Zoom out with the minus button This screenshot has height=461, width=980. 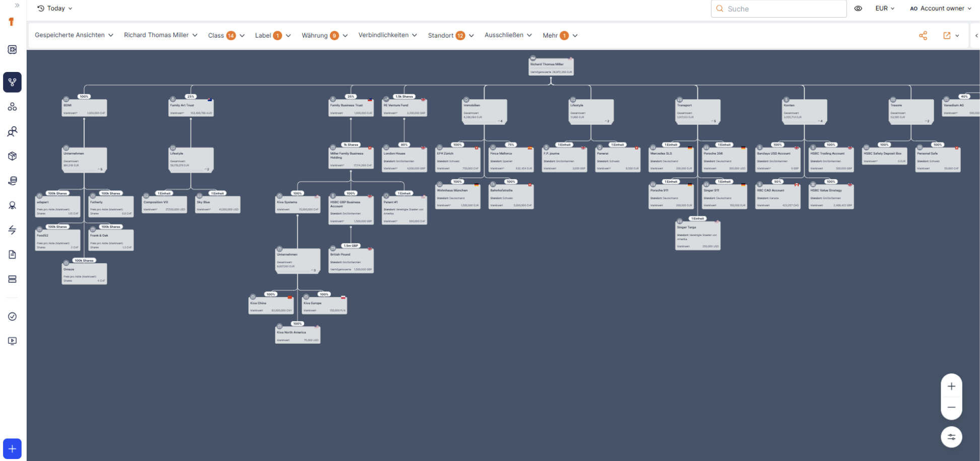point(951,407)
